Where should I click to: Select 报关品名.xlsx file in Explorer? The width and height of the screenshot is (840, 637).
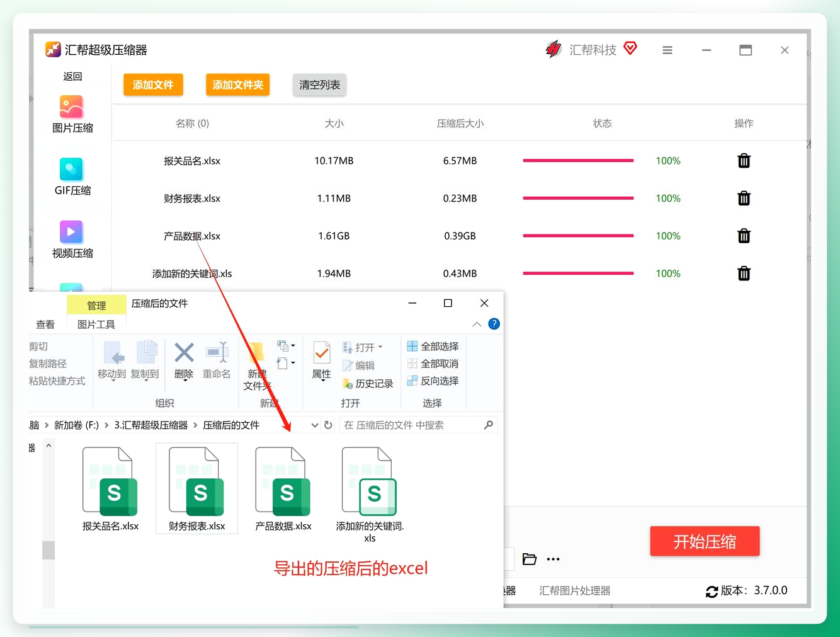pyautogui.click(x=111, y=490)
